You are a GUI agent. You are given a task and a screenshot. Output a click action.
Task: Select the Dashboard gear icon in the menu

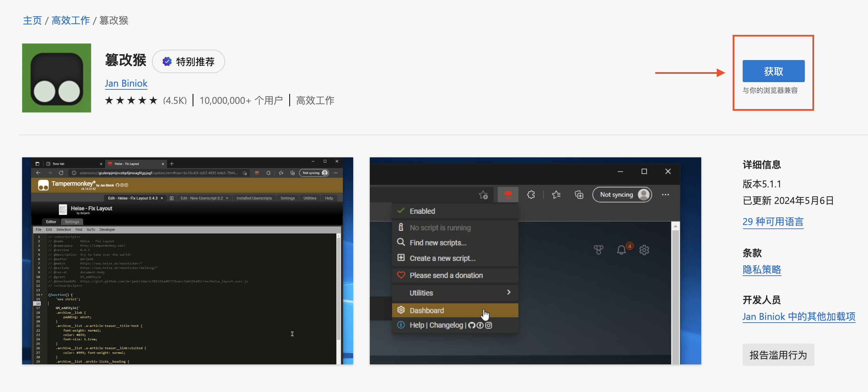click(401, 310)
